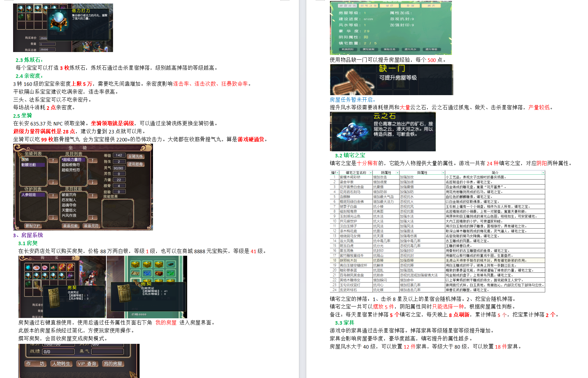Image resolution: width=588 pixels, height=378 pixels.
Task: Click the 转换阴阳 button
Action: coord(348,49)
